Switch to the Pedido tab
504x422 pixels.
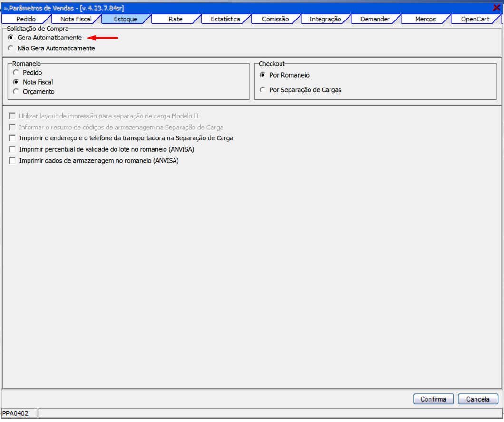(26, 19)
